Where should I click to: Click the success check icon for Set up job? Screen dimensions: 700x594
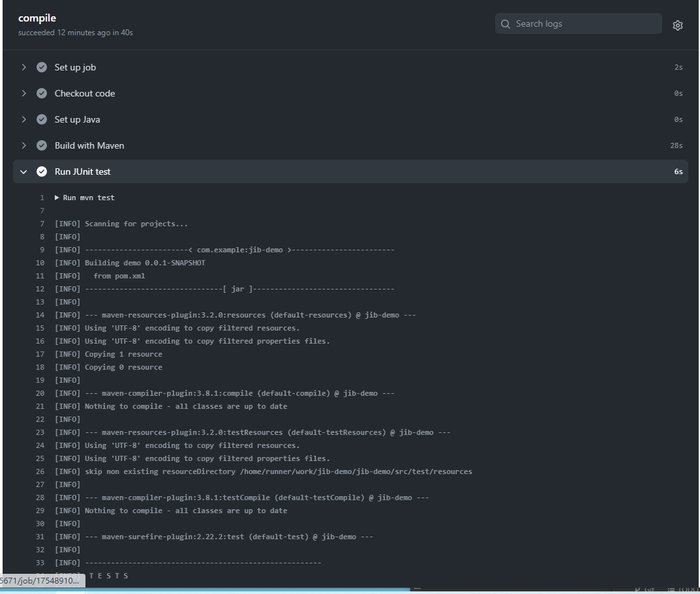tap(42, 67)
